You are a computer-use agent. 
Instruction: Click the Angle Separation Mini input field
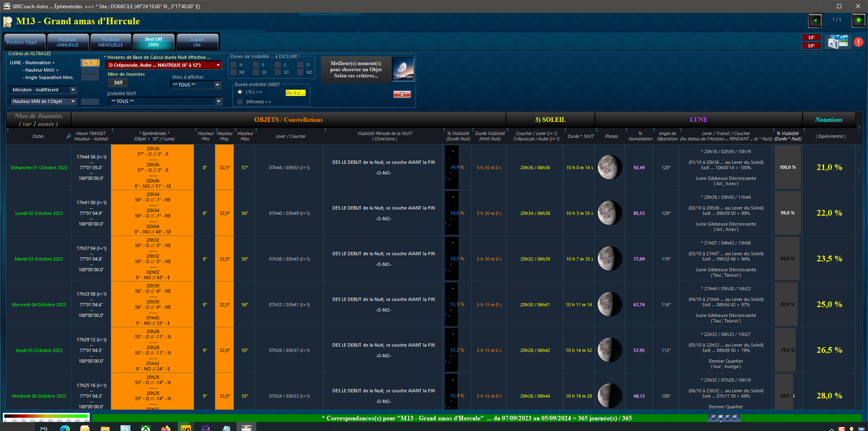90,78
